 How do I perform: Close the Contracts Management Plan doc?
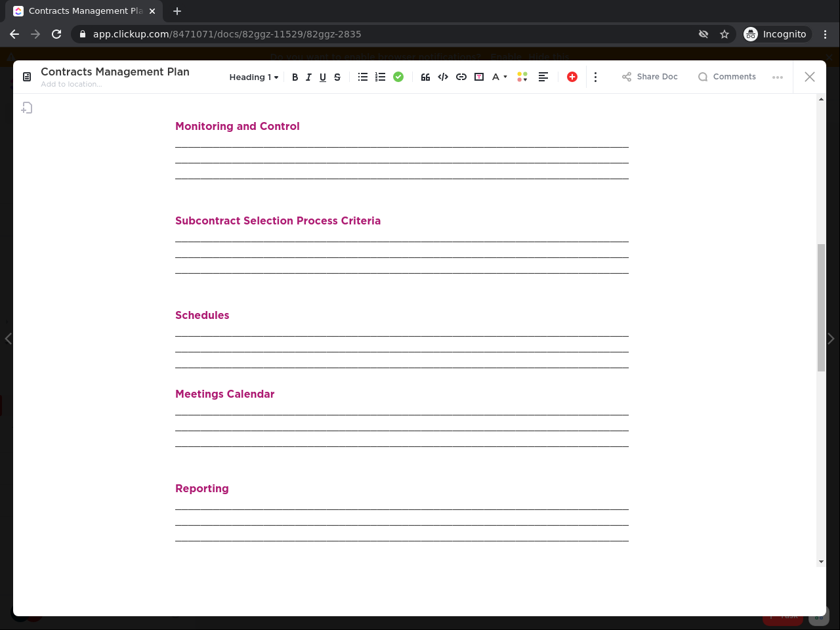coord(810,77)
